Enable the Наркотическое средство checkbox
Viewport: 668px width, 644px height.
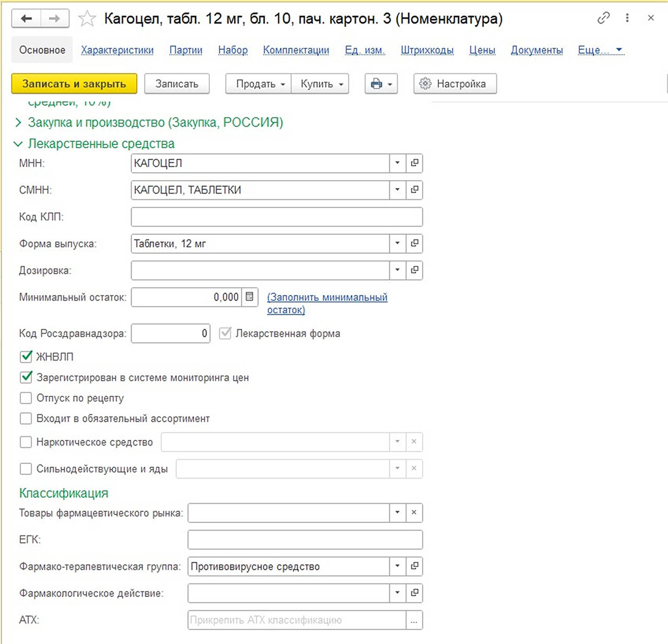coord(26,442)
